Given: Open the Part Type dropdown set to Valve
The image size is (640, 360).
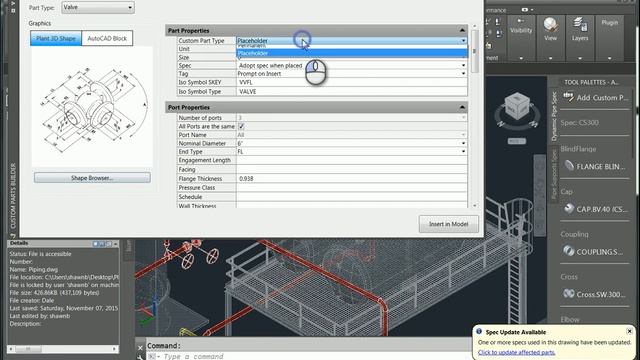Looking at the screenshot, I should [98, 7].
